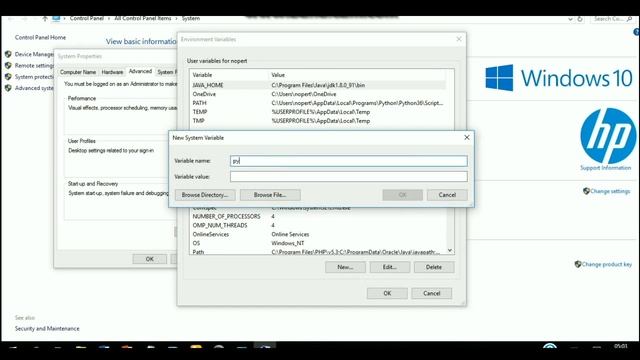Select TEMP user variable row
Screen dimensions: 640x360
[x=318, y=112]
